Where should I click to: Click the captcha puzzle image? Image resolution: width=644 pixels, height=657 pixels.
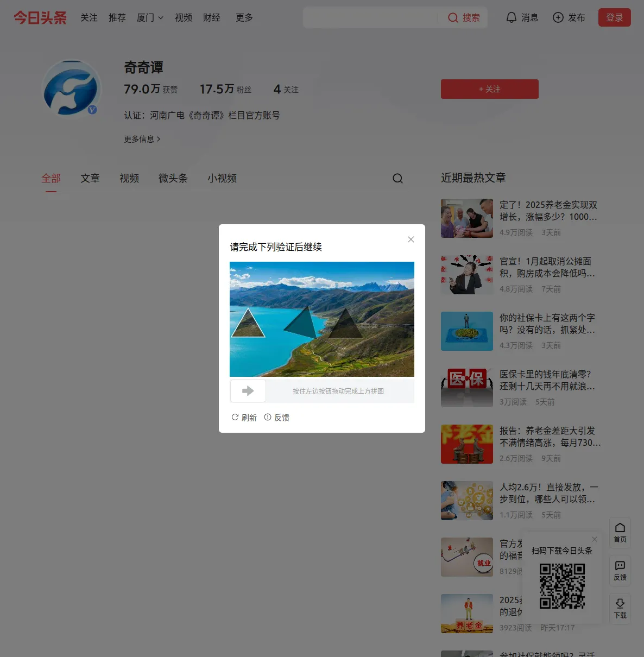pos(322,319)
